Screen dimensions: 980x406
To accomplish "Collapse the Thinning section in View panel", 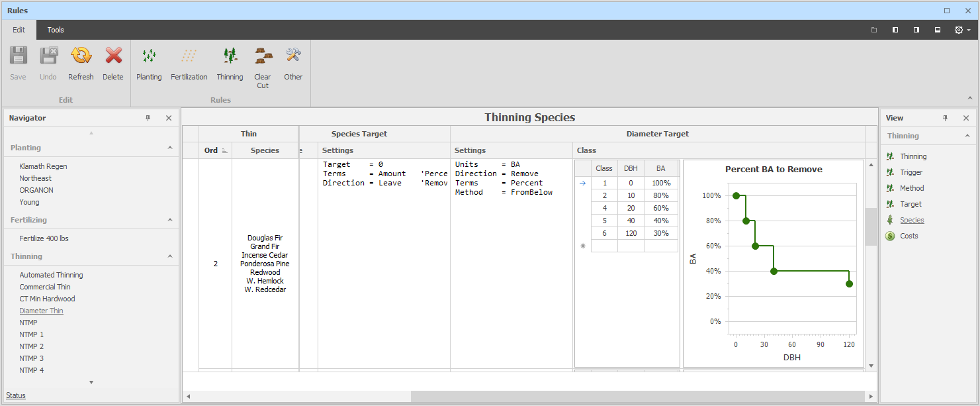I will (967, 136).
